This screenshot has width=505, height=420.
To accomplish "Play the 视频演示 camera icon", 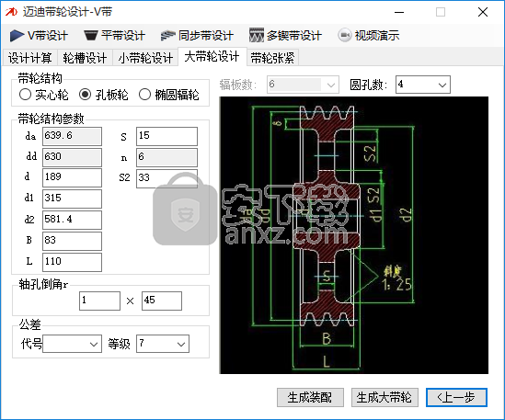I will (x=345, y=35).
